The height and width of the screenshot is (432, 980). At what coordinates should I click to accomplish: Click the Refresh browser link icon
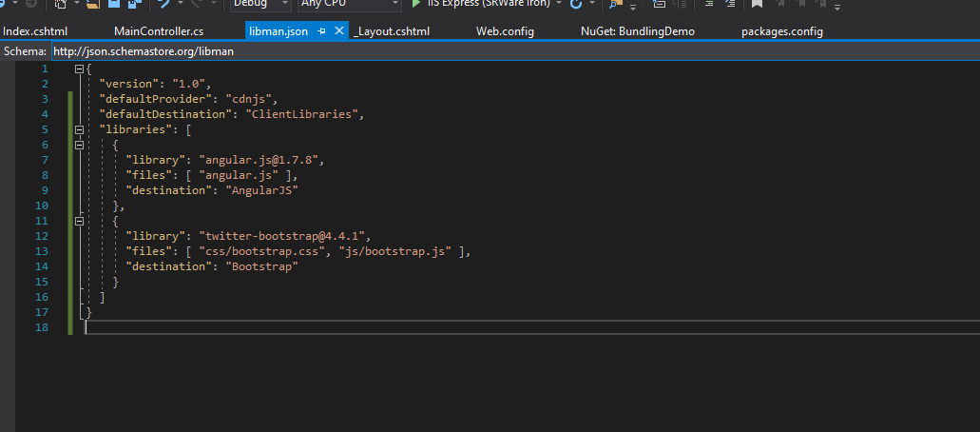click(x=576, y=4)
